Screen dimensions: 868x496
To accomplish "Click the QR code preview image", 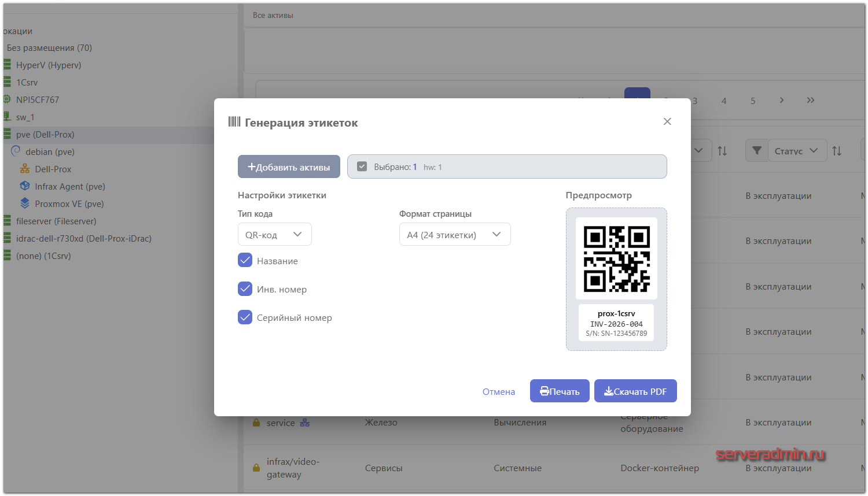I will tap(616, 259).
